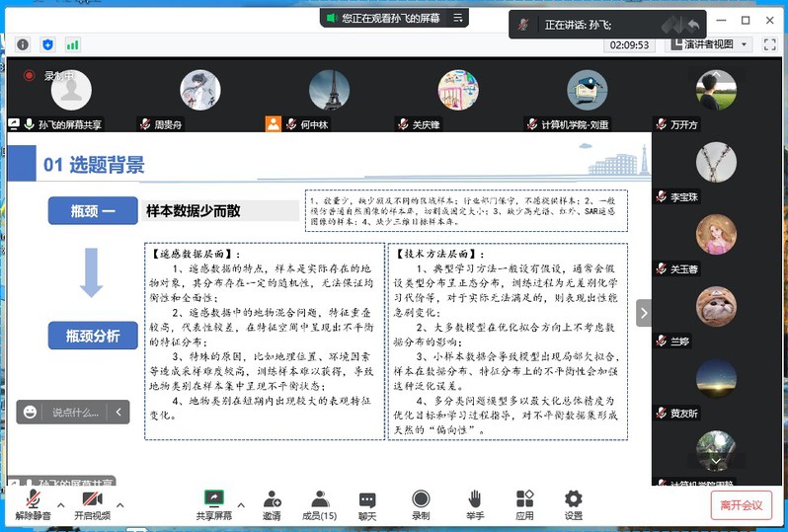Turn on camera with 开启视频
Screen dimensions: 788x532
92,499
